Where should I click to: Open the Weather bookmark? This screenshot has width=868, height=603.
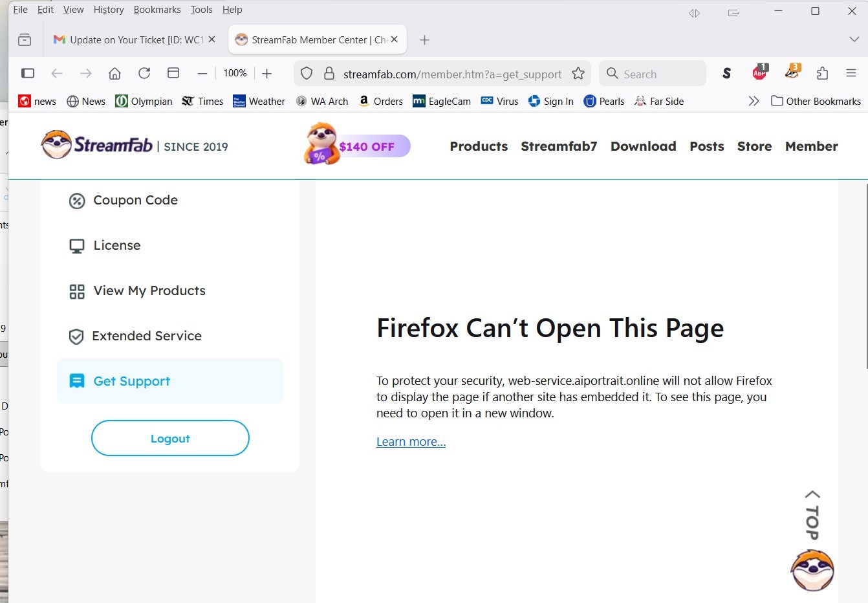pos(259,101)
